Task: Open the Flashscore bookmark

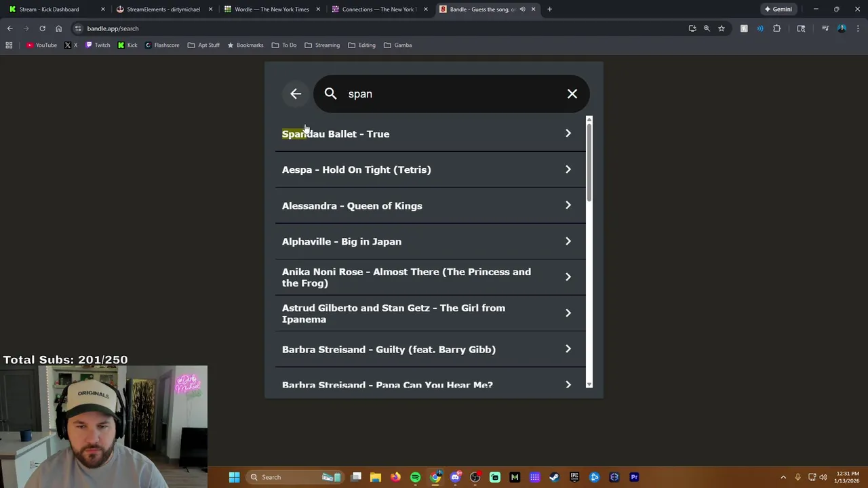Action: click(162, 45)
